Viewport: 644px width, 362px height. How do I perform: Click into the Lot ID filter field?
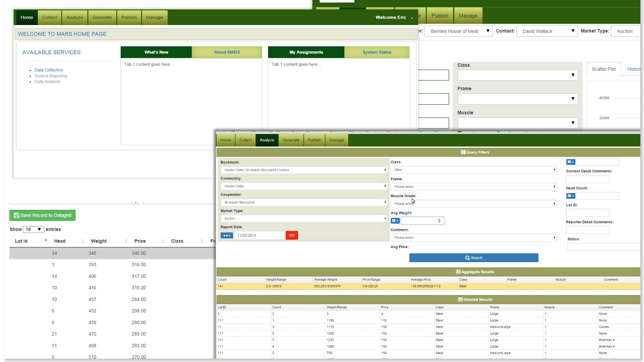[587, 213]
